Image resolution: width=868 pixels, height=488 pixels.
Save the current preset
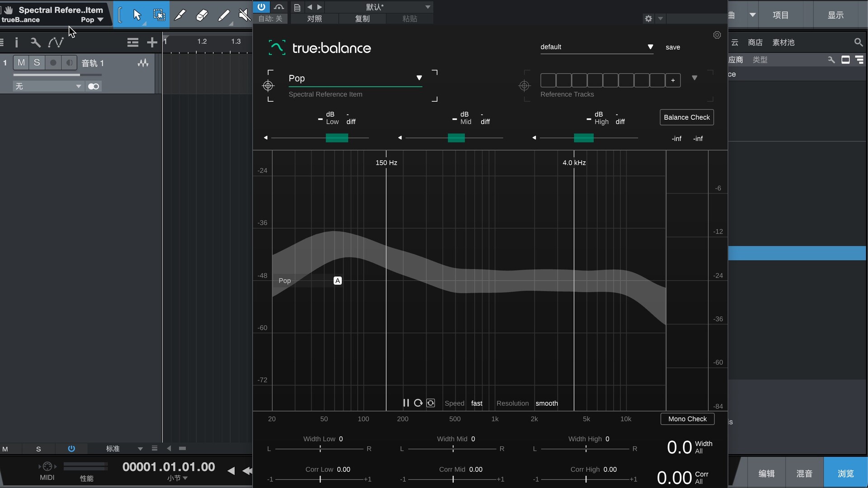[673, 47]
